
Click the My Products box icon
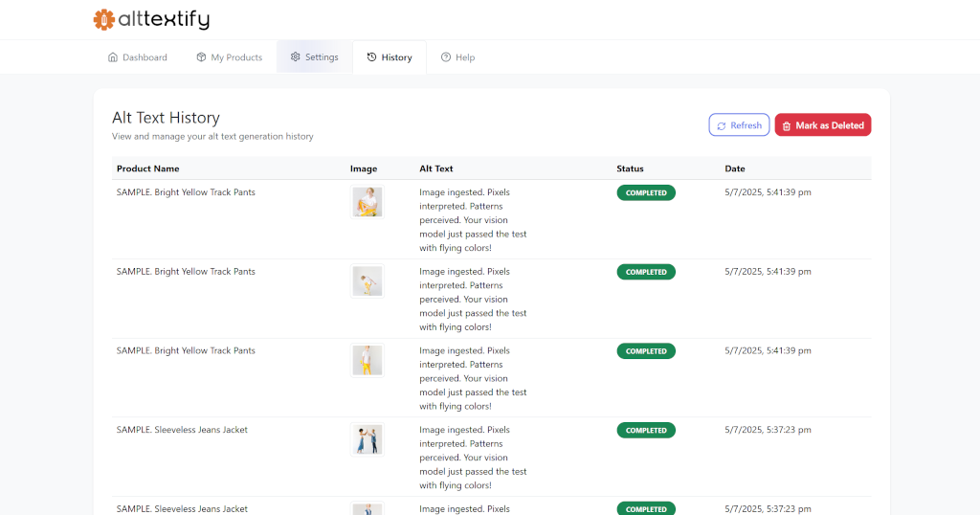tap(201, 56)
